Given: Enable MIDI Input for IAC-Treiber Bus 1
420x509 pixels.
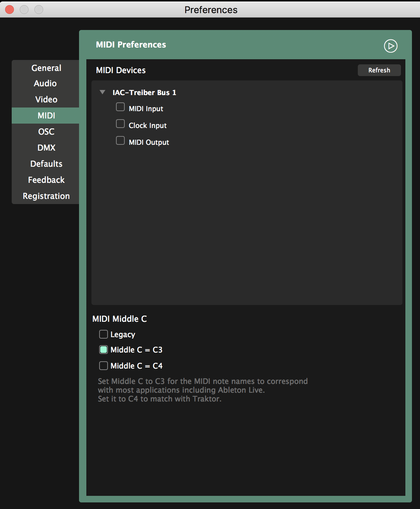Looking at the screenshot, I should point(120,107).
